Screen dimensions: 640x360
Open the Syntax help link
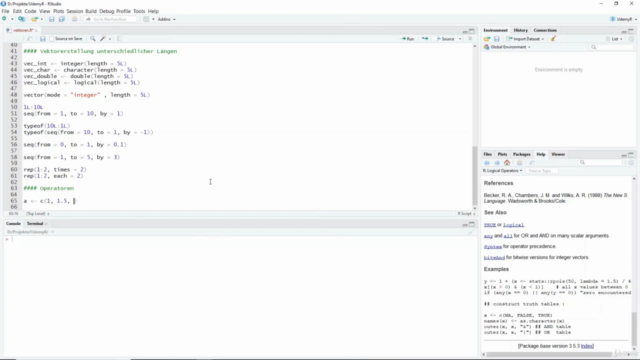pos(493,247)
